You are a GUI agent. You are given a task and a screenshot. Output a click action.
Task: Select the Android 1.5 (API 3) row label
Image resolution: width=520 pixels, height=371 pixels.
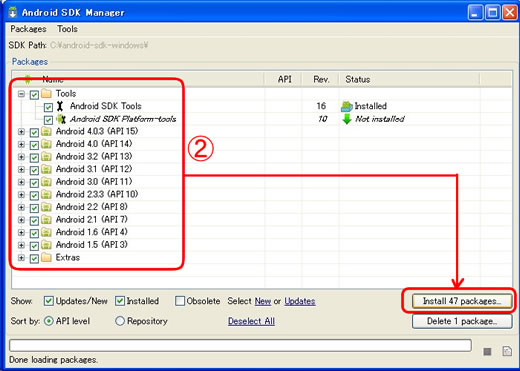(x=92, y=245)
